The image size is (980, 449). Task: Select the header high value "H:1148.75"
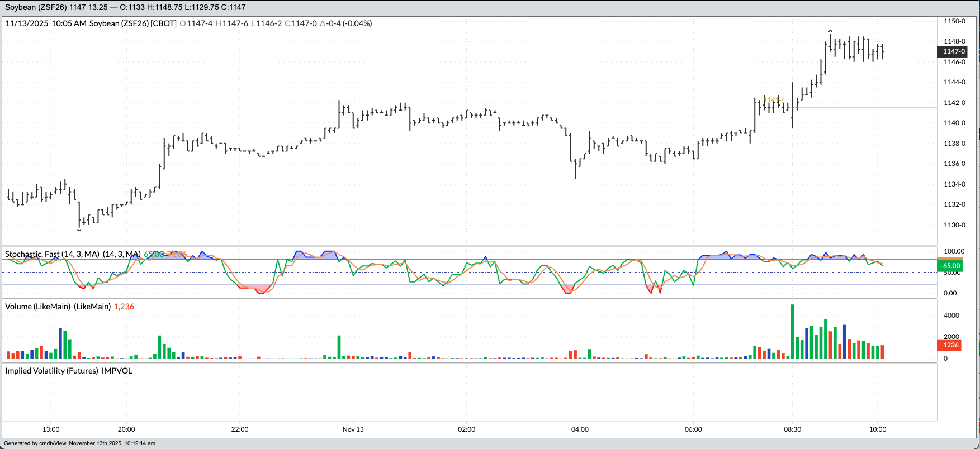[x=165, y=7]
